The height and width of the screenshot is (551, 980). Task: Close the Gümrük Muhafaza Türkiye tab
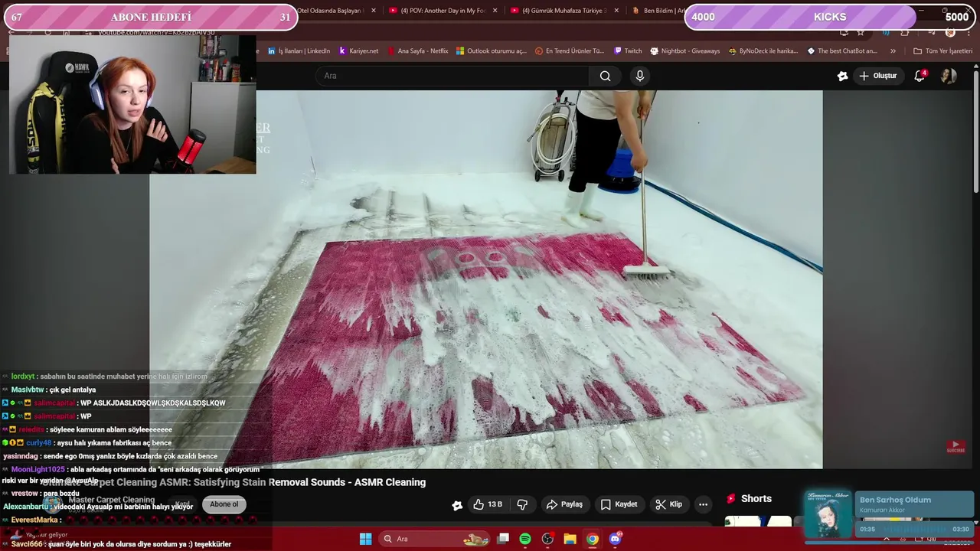pyautogui.click(x=616, y=11)
